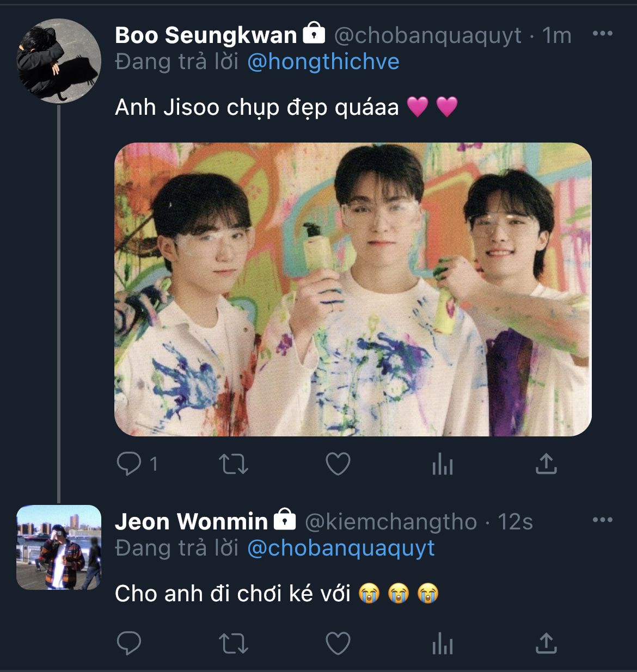Click the Jeon Wonmin display name

tap(191, 522)
